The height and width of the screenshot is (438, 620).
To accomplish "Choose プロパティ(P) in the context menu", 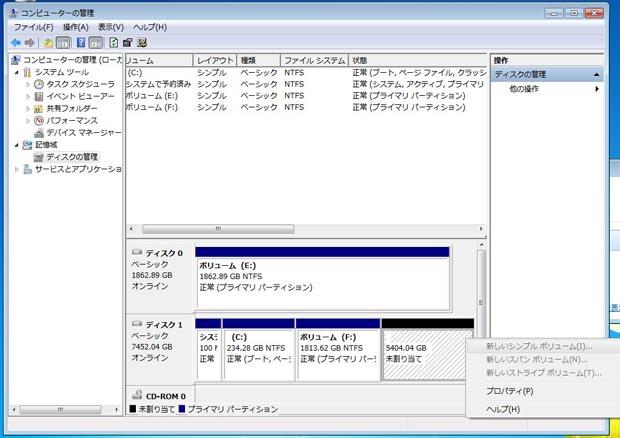I will pos(509,391).
